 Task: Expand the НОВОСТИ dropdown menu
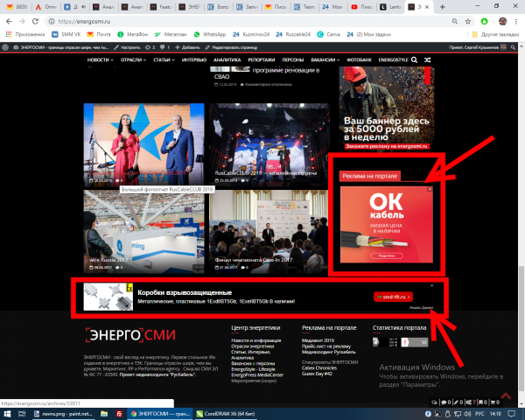coord(100,60)
